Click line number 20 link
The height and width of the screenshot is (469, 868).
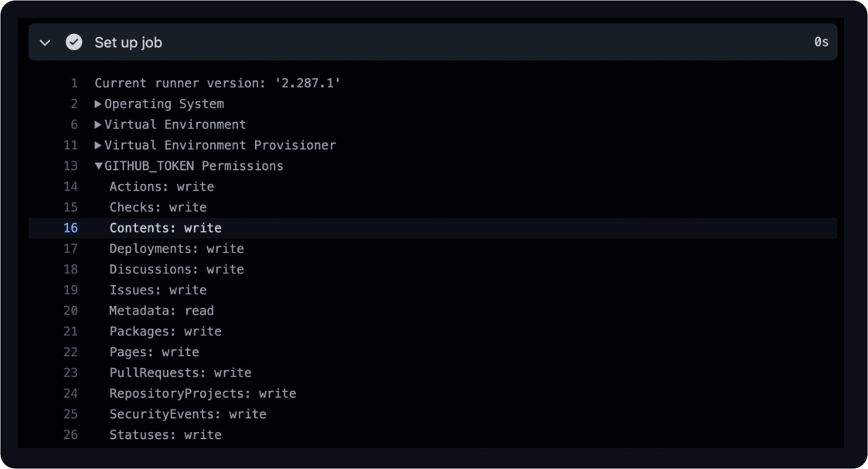(70, 311)
